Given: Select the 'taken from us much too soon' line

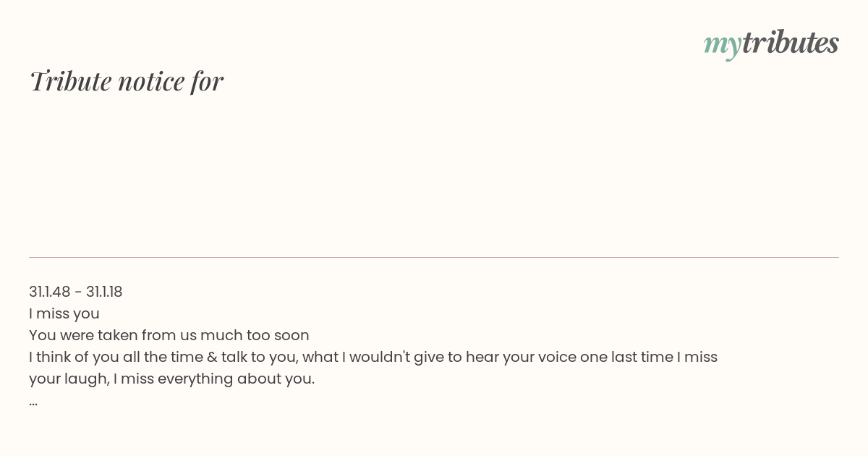Looking at the screenshot, I should 169,335.
